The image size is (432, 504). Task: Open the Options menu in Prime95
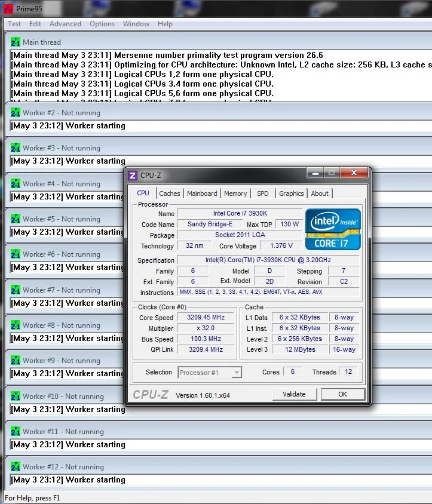pos(102,24)
